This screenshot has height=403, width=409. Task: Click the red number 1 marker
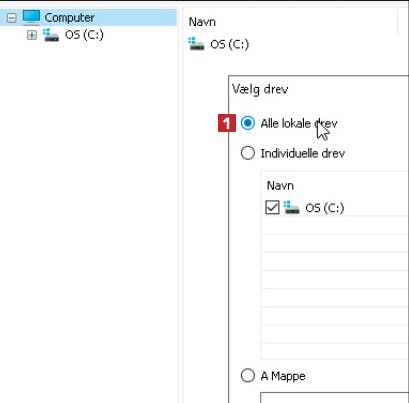(x=227, y=123)
